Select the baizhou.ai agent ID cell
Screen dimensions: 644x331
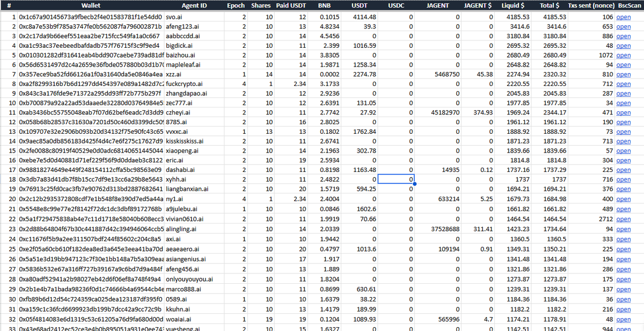194,55
